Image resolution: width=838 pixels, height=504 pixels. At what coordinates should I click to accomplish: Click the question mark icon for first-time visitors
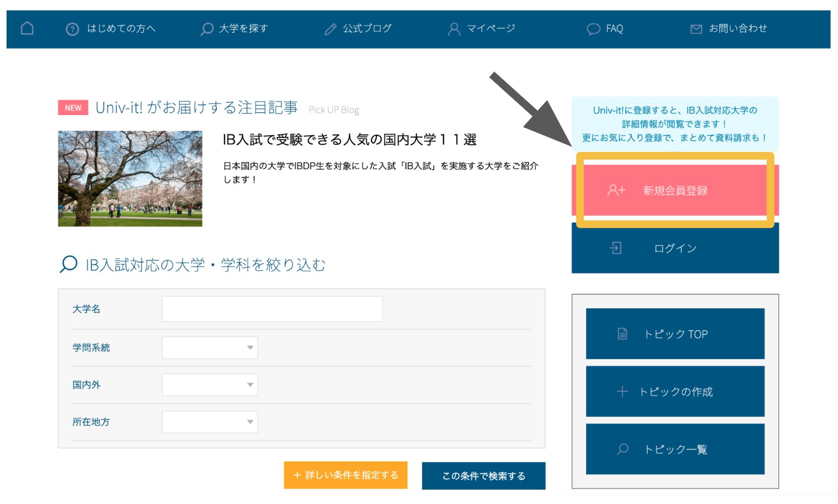(72, 29)
